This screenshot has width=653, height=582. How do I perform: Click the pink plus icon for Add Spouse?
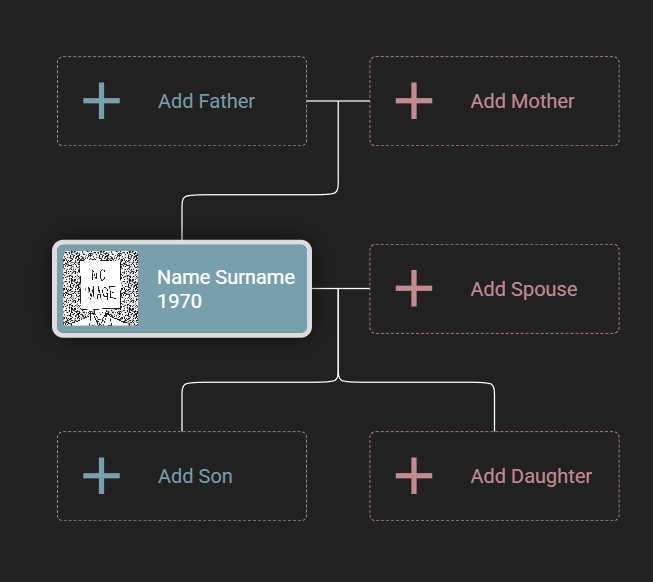[414, 288]
